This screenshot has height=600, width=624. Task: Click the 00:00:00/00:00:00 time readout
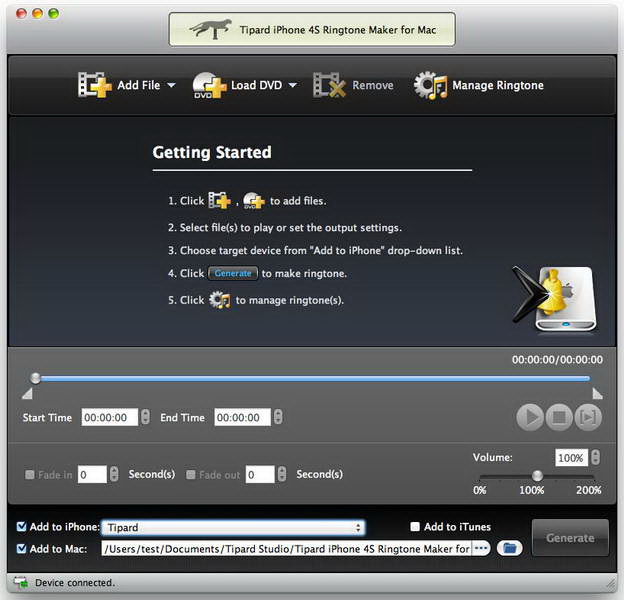(x=557, y=360)
